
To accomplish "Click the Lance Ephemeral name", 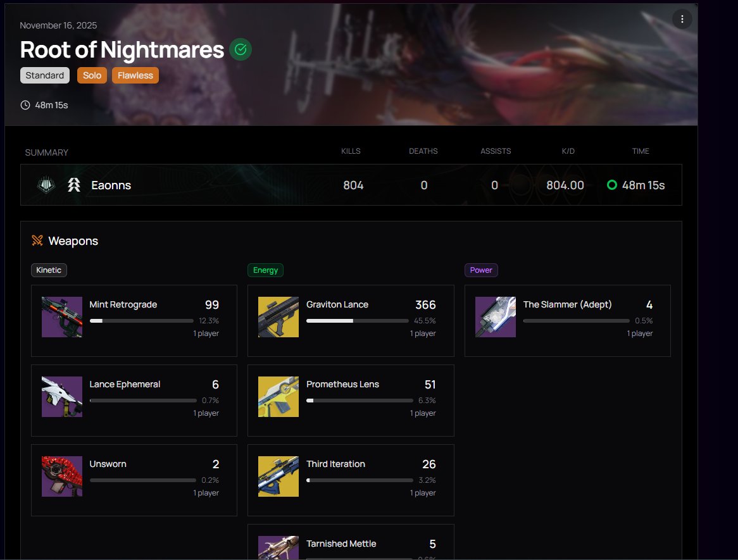I will [x=125, y=384].
